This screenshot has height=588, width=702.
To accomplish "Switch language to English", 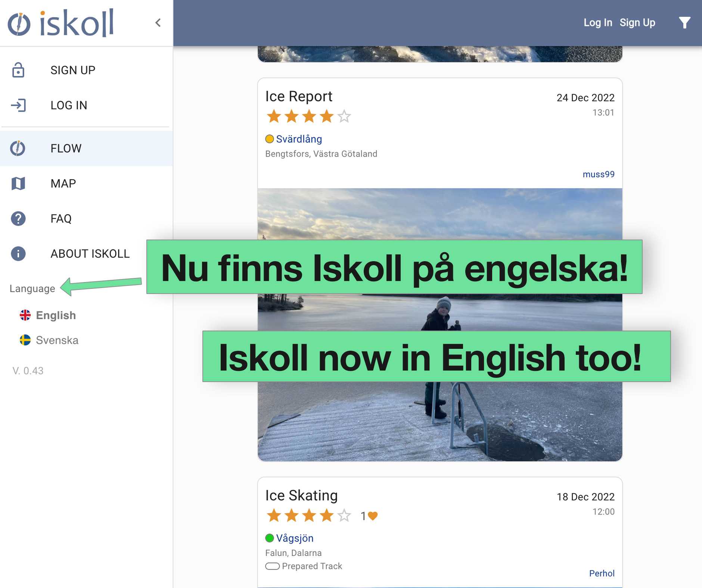I will pos(56,315).
